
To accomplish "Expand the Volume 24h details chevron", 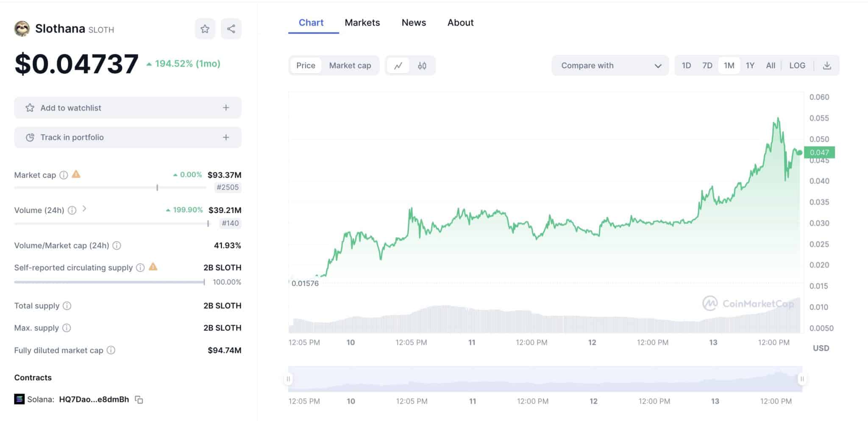I will click(x=85, y=209).
